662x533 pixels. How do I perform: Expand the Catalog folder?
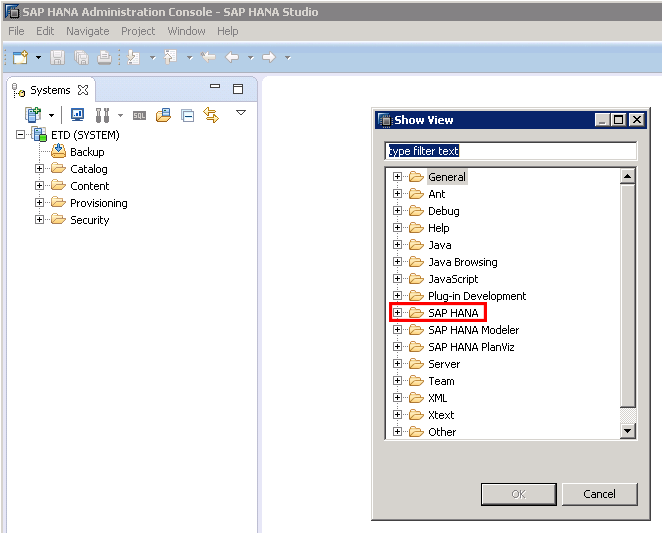40,169
